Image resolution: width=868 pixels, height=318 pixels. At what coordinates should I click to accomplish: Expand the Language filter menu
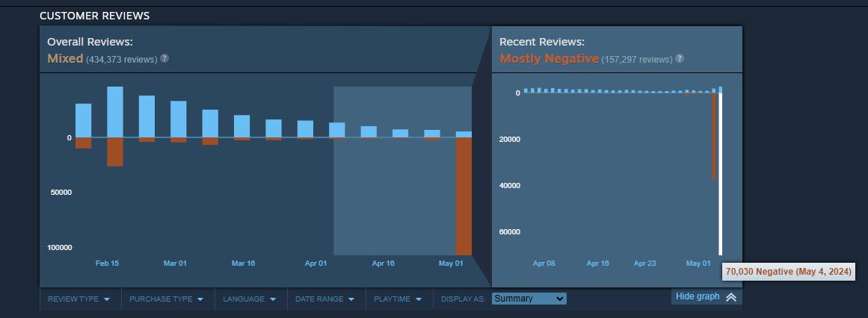click(250, 299)
